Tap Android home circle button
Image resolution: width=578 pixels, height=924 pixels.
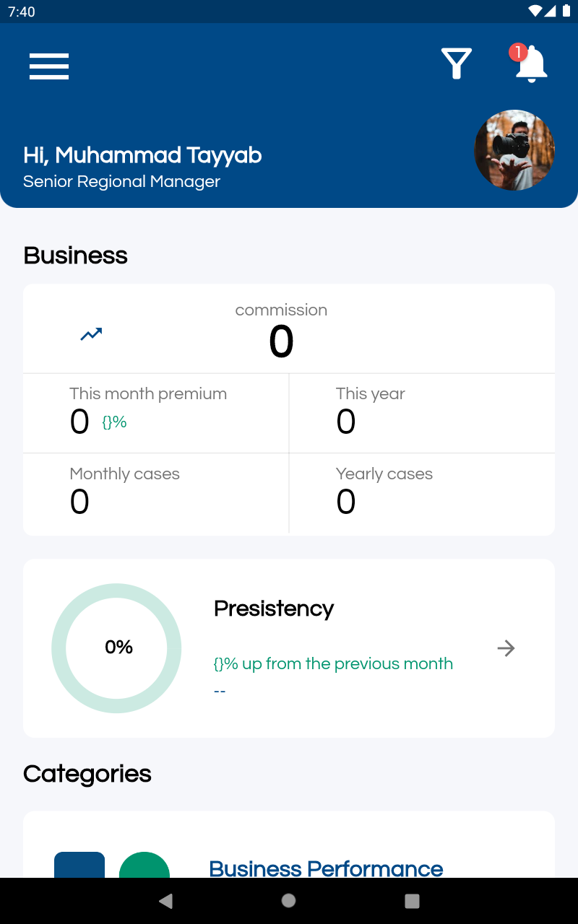(x=289, y=900)
